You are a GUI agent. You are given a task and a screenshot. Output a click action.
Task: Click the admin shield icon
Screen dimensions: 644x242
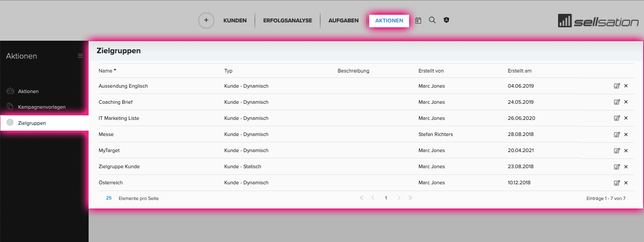point(446,20)
